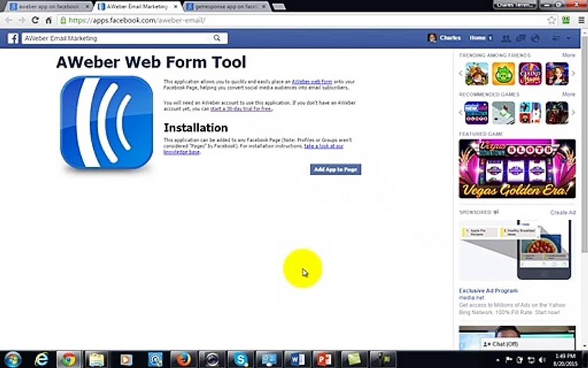Click in the Facebook search field
This screenshot has height=368, width=588.
116,38
